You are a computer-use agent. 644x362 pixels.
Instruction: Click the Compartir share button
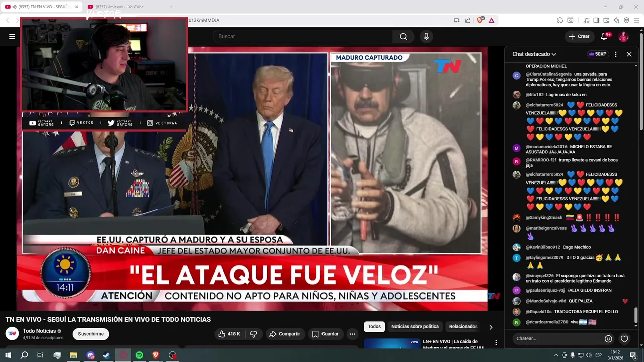tap(285, 334)
